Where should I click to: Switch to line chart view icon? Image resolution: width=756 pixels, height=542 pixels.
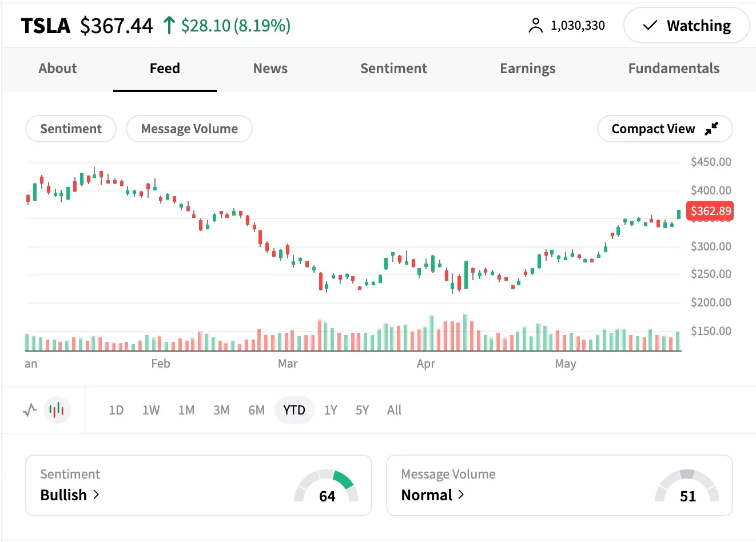tap(30, 410)
